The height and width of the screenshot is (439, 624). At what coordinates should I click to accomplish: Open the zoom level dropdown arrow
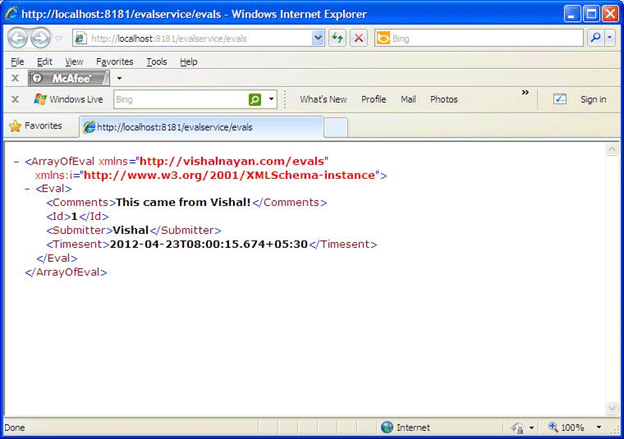(599, 427)
